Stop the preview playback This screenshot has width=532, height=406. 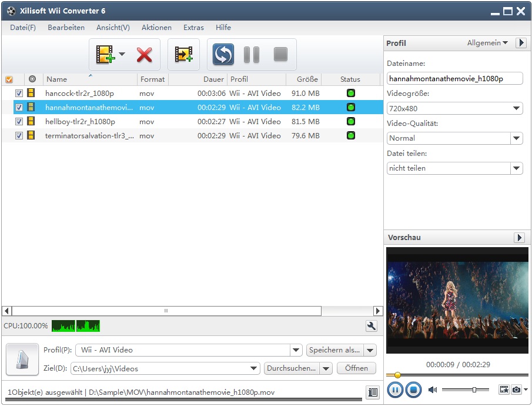413,390
